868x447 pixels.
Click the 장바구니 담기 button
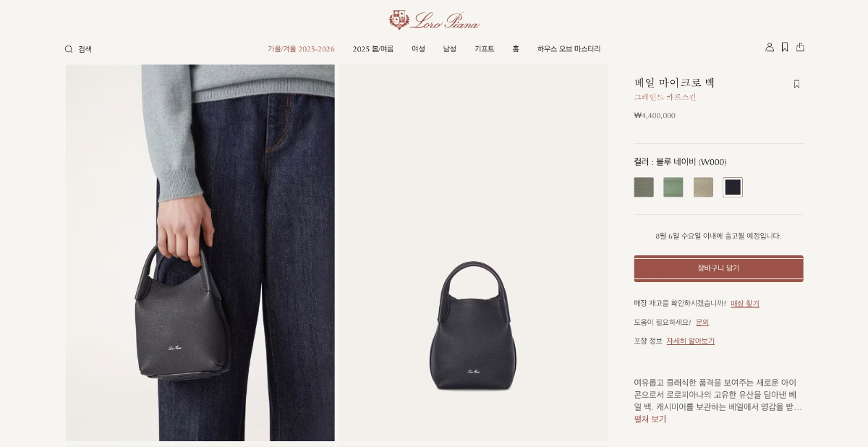[718, 268]
